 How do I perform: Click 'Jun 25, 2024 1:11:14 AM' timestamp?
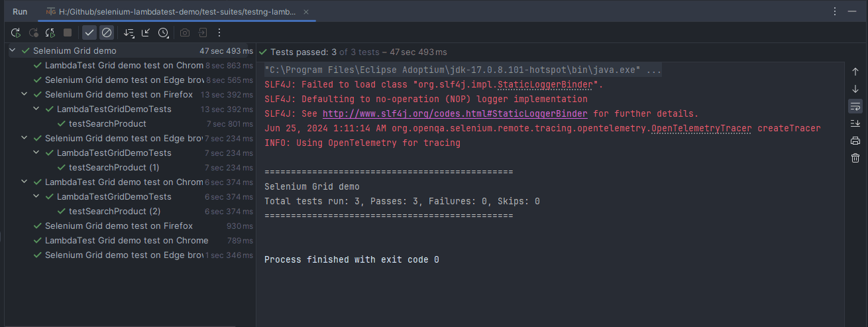pyautogui.click(x=325, y=128)
